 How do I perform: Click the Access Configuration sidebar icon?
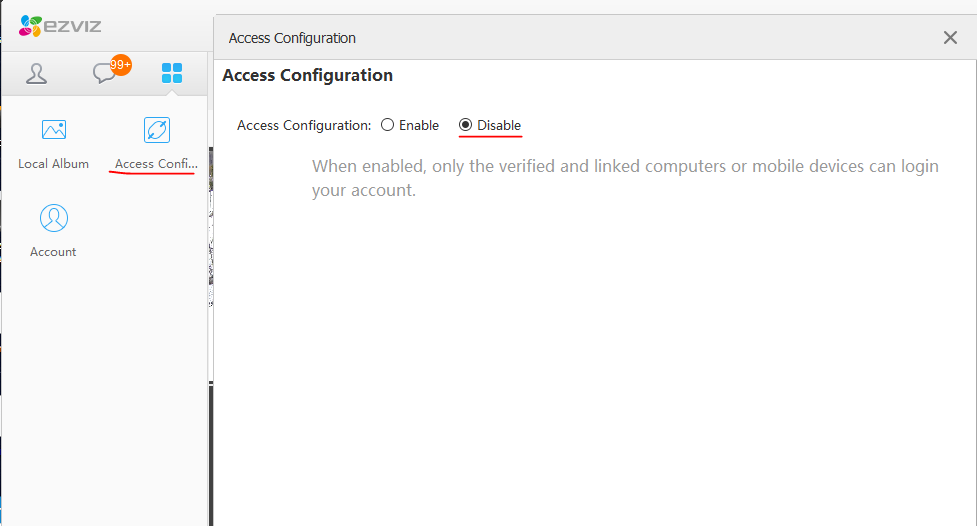[157, 130]
